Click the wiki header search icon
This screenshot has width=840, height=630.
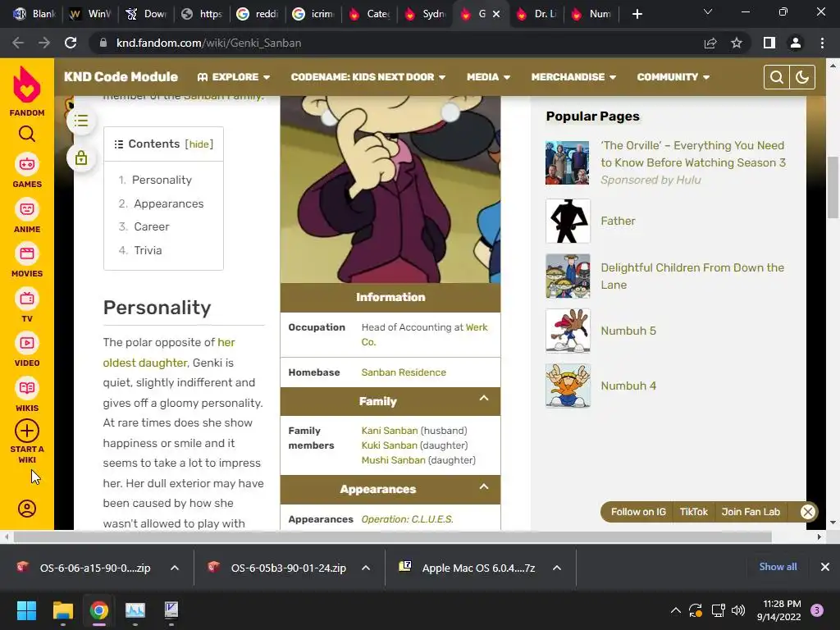pos(776,77)
